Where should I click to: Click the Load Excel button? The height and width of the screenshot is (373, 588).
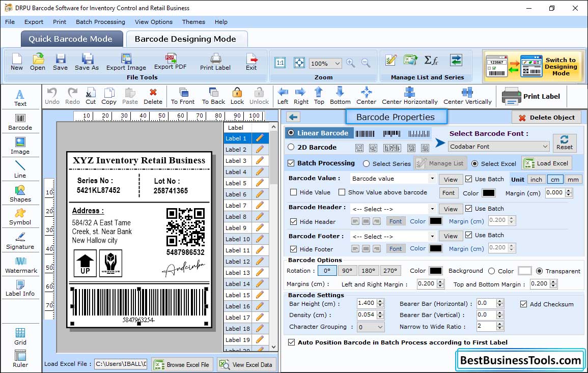(x=547, y=163)
